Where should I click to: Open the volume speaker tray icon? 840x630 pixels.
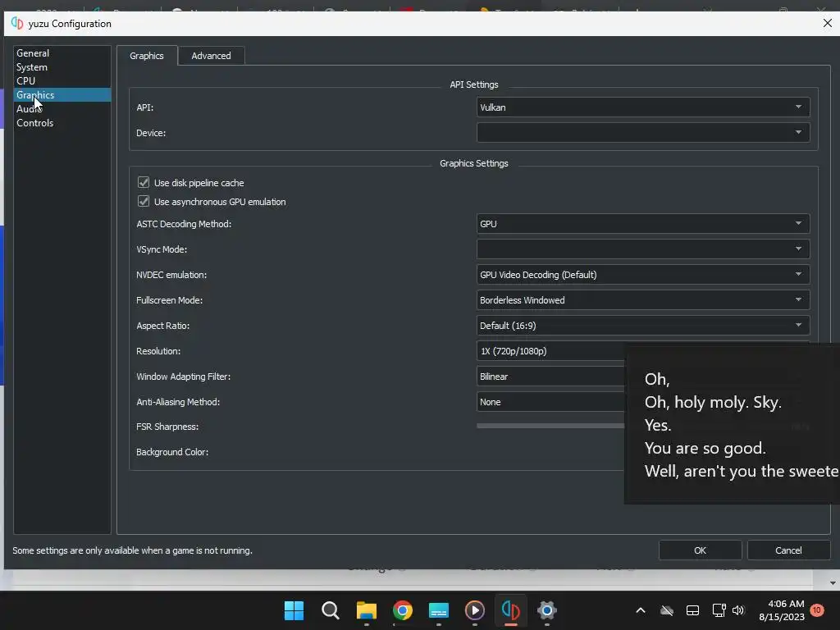[x=738, y=610]
